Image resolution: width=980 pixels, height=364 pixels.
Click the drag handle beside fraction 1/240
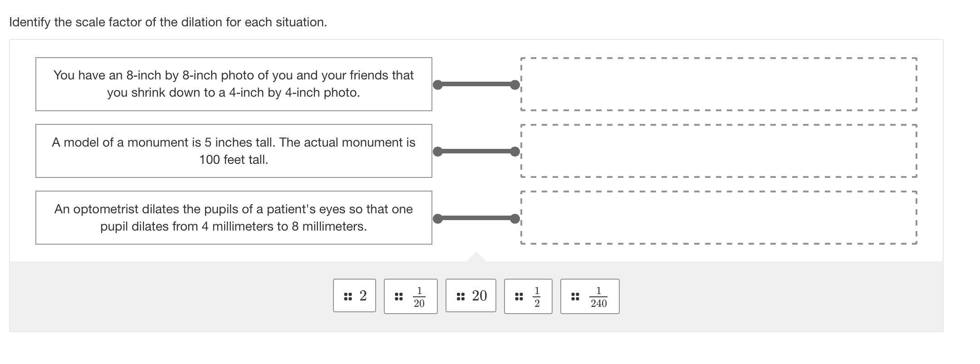click(575, 296)
